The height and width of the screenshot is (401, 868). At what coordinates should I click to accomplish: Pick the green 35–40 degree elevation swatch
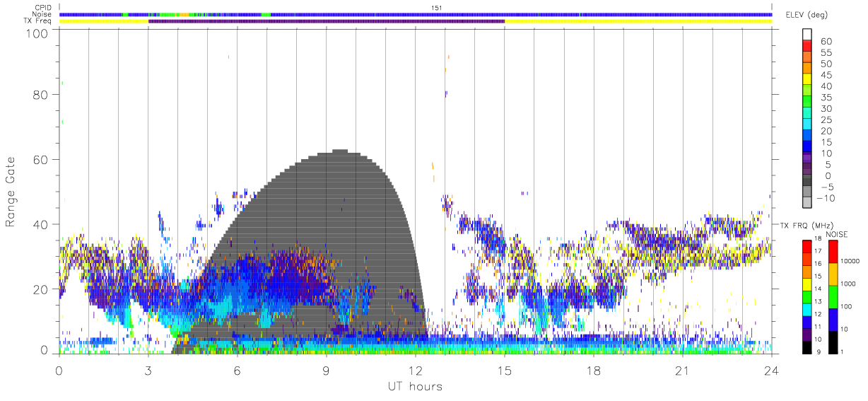(x=808, y=91)
